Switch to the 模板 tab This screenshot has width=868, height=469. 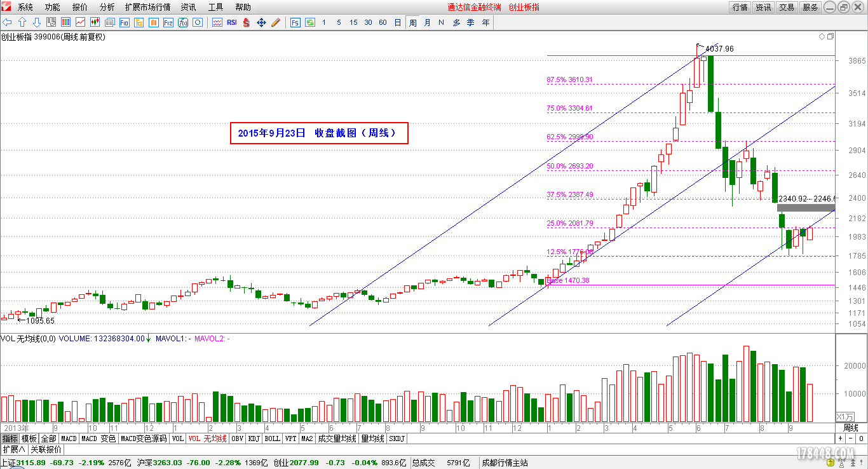(x=29, y=438)
